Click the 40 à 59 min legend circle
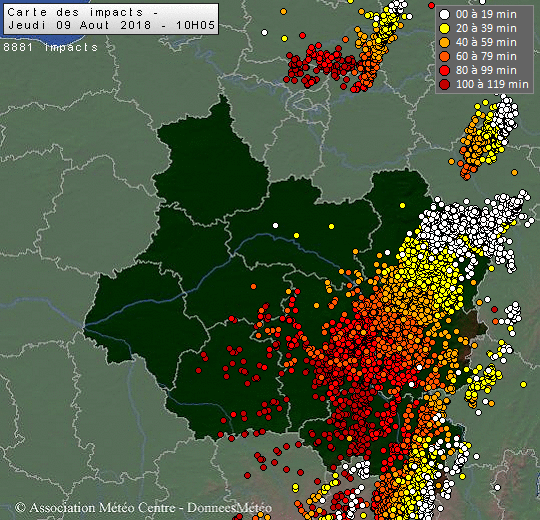The width and height of the screenshot is (540, 520). coord(445,42)
